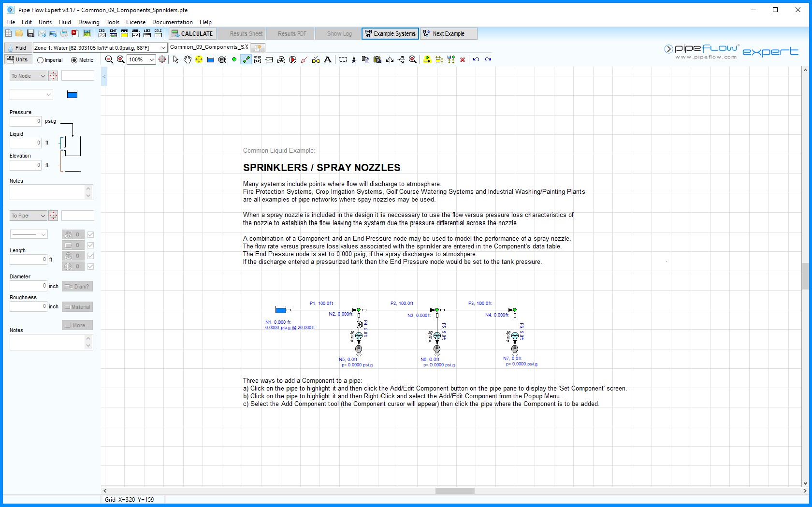812x507 pixels.
Task: Click the Example Systems button
Action: (x=390, y=33)
